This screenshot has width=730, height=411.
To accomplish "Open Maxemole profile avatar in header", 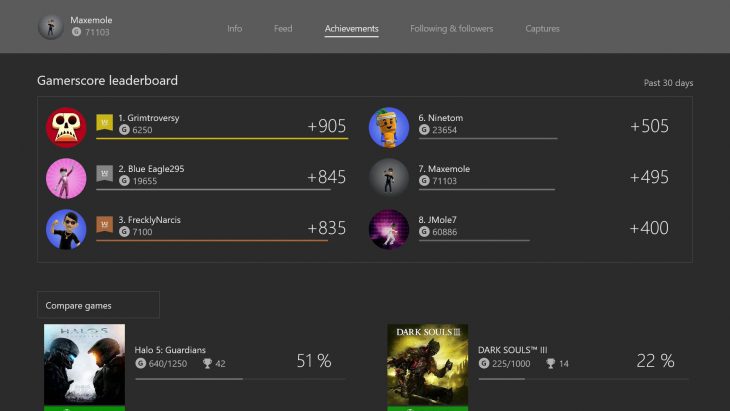I will (51, 27).
